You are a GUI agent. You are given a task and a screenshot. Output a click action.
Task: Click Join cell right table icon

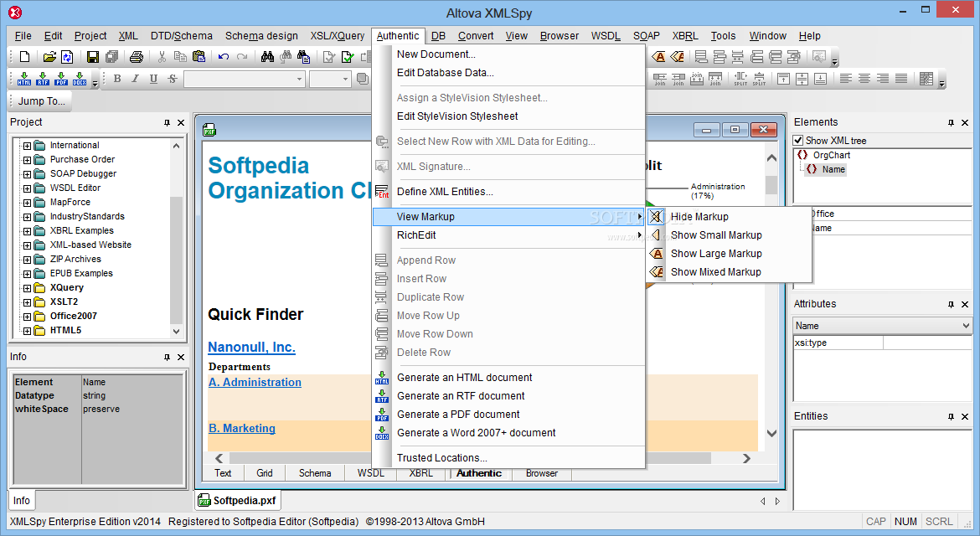click(660, 79)
